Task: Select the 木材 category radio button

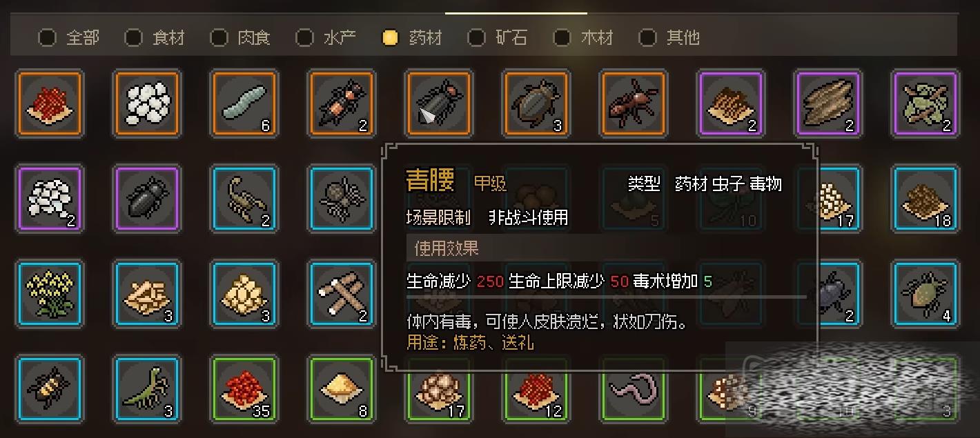Action: coord(582,37)
